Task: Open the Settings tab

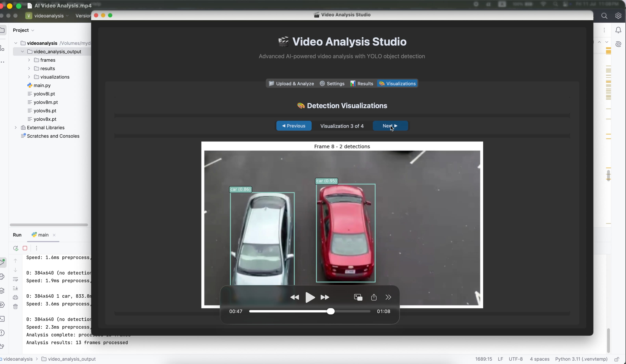Action: click(x=332, y=84)
